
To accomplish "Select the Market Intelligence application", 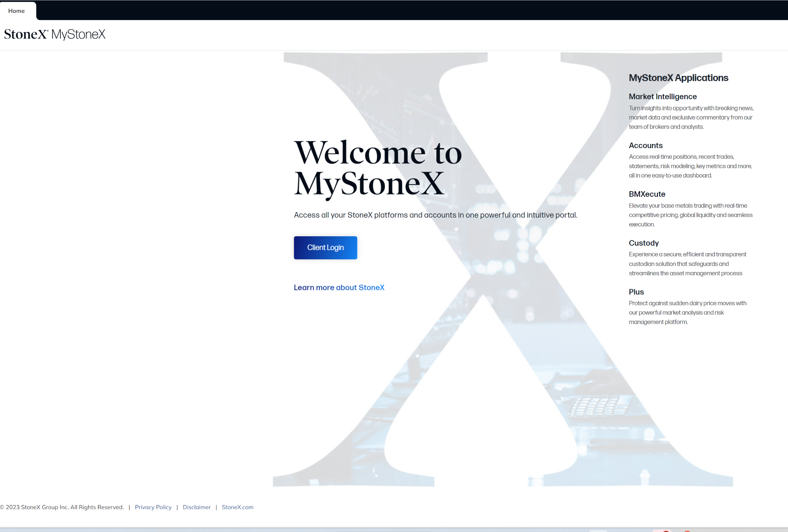I will tap(662, 97).
